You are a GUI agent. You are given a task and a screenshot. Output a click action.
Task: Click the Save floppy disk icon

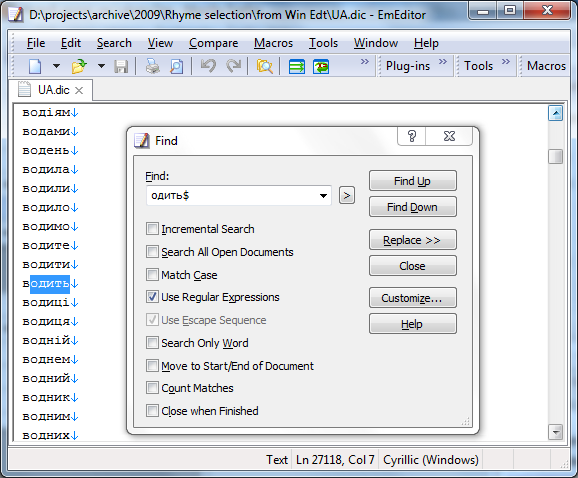pyautogui.click(x=121, y=67)
